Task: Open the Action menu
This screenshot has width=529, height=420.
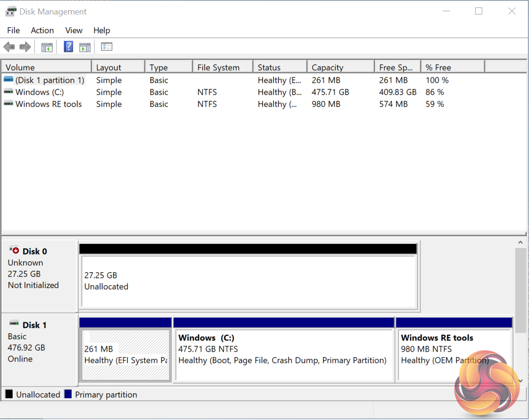Action: 42,30
